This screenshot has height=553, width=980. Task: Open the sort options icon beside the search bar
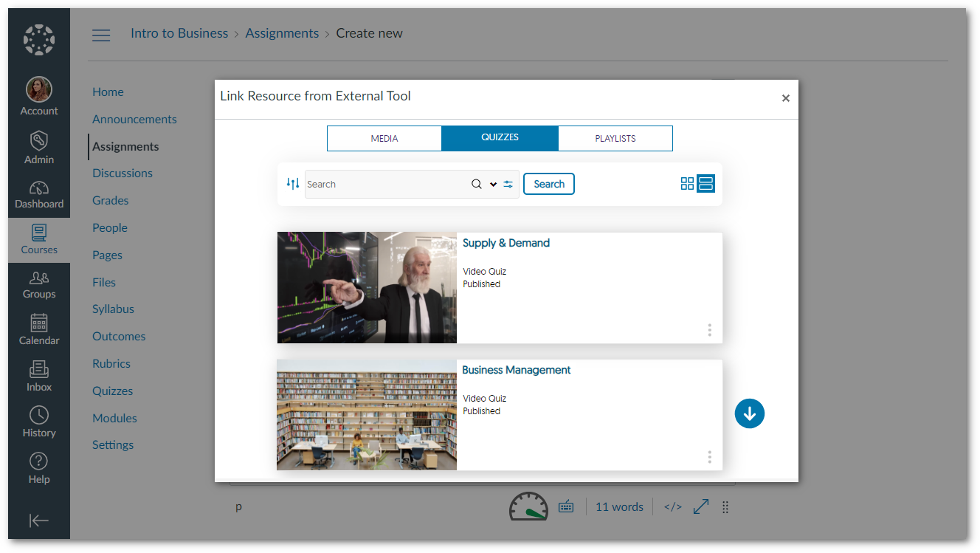pos(293,183)
